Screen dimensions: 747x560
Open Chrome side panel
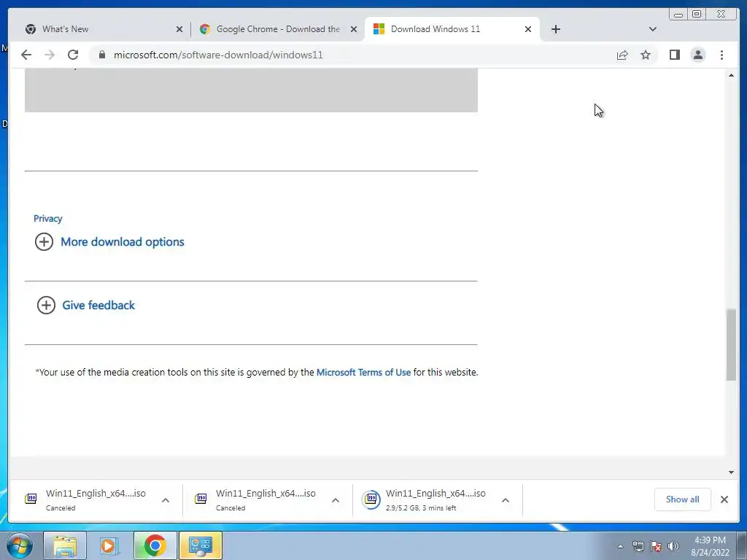pyautogui.click(x=675, y=55)
